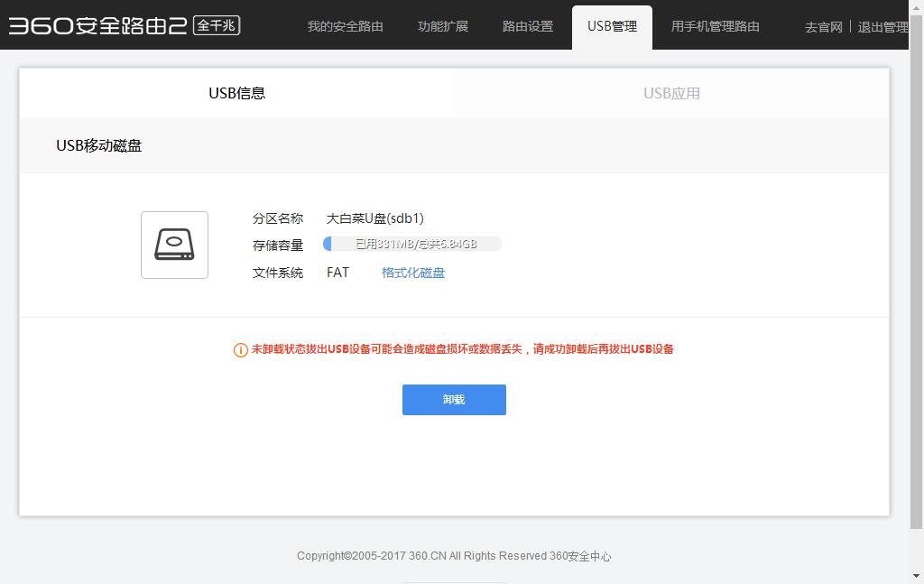Select the USB信息 sub-tab

(236, 93)
